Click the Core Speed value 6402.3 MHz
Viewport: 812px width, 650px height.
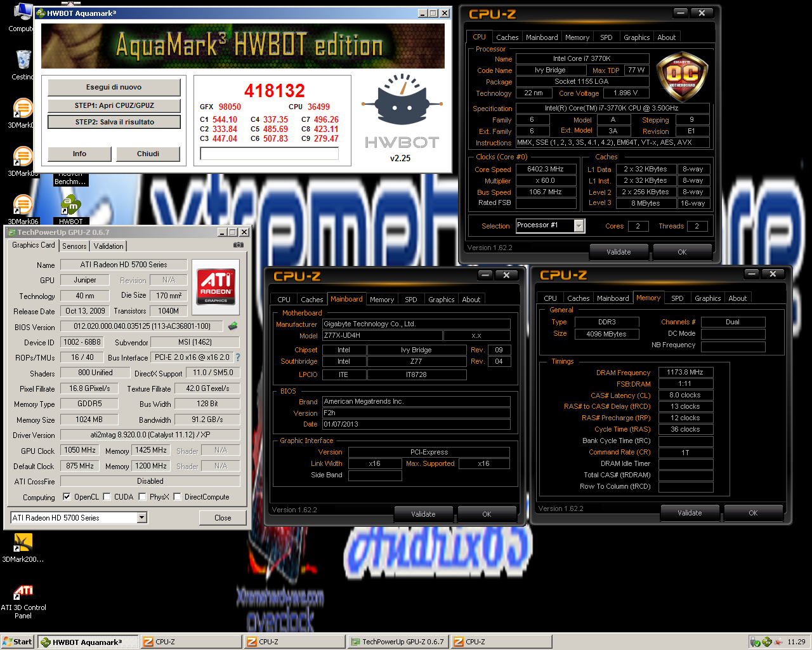coord(546,169)
